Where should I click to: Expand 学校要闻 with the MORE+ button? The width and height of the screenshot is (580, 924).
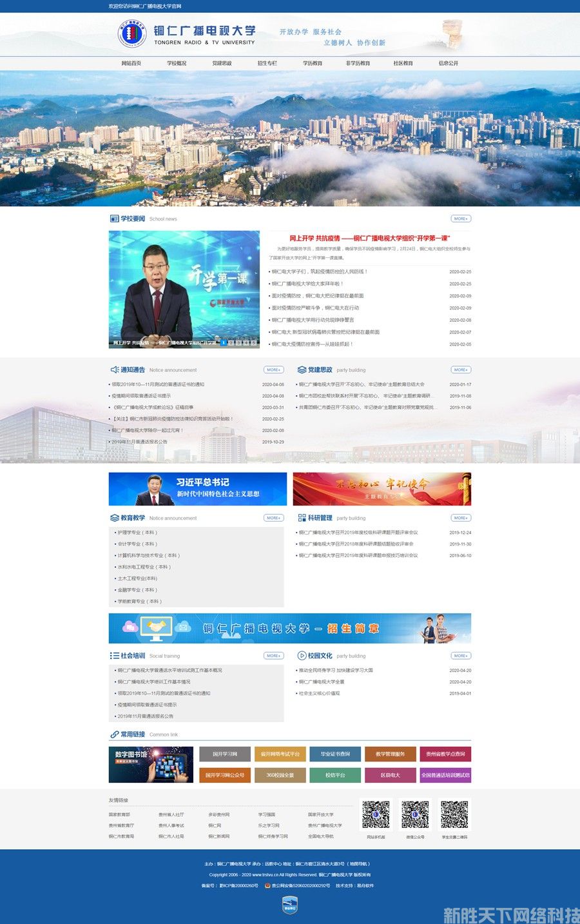click(461, 219)
